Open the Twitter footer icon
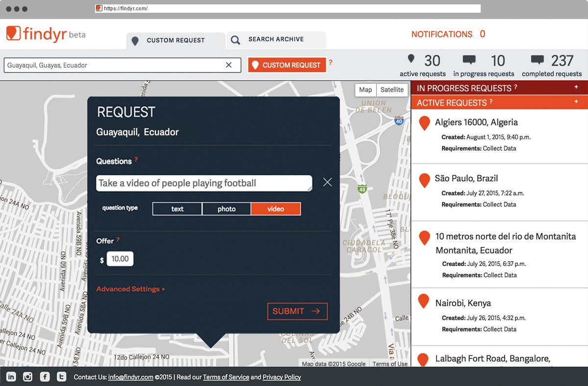This screenshot has height=386, width=588. click(61, 377)
